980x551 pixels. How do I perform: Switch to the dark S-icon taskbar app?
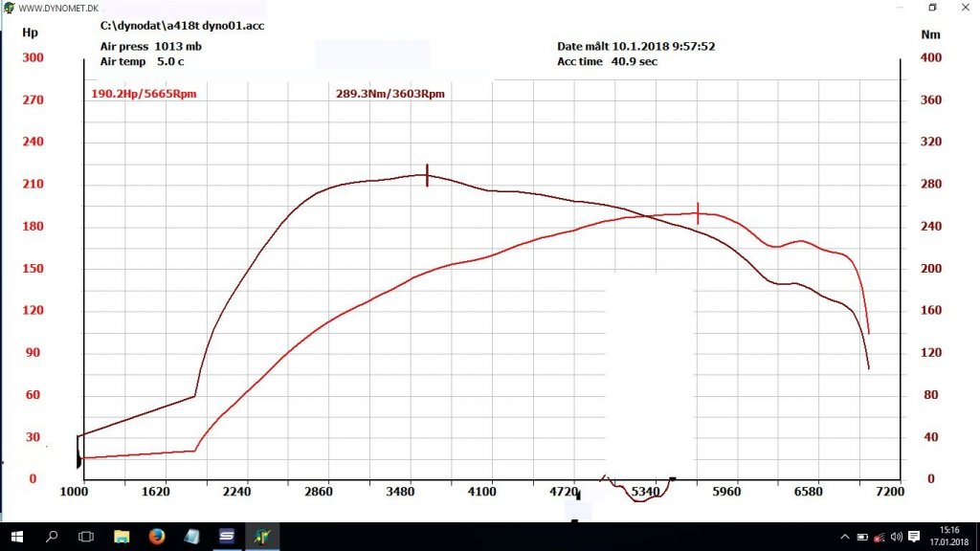pos(226,536)
